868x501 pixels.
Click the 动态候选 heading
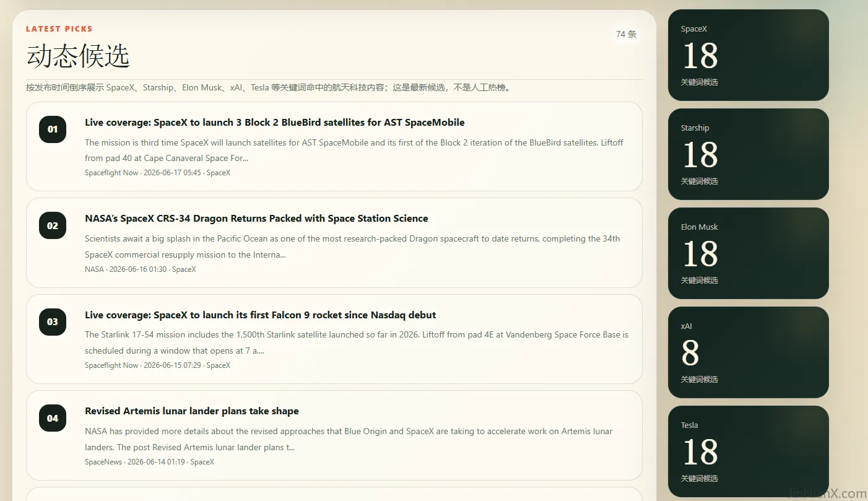[78, 56]
